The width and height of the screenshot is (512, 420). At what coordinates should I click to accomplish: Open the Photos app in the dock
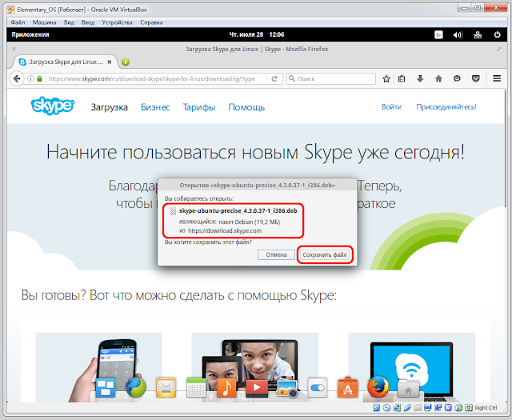pyautogui.click(x=287, y=389)
